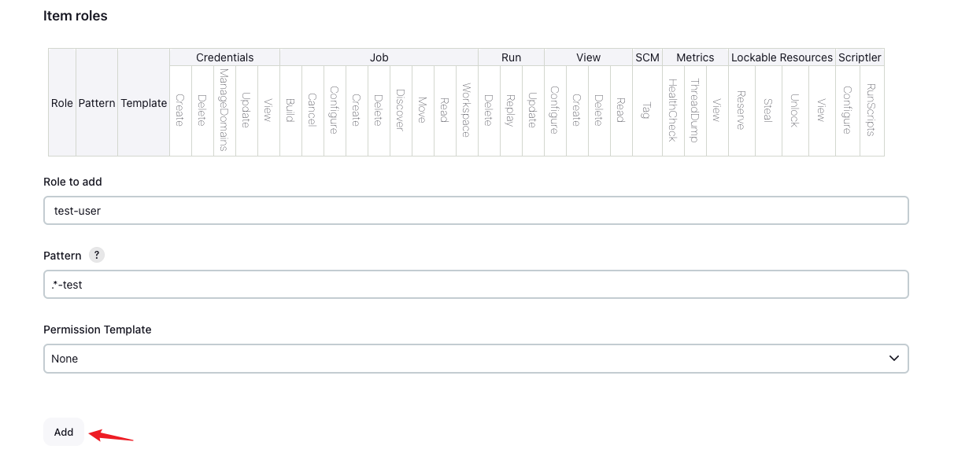
Task: Click the RunScripts column header
Action: coord(871,110)
